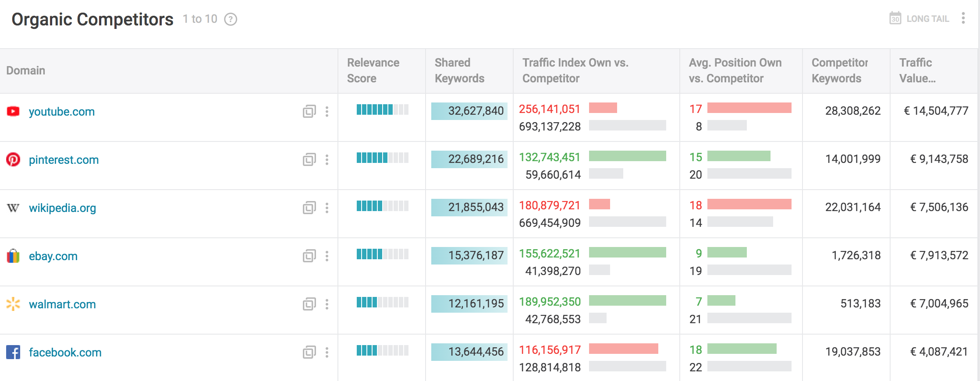Click green traffic index value 155,622,521
The width and height of the screenshot is (980, 381).
(x=550, y=254)
